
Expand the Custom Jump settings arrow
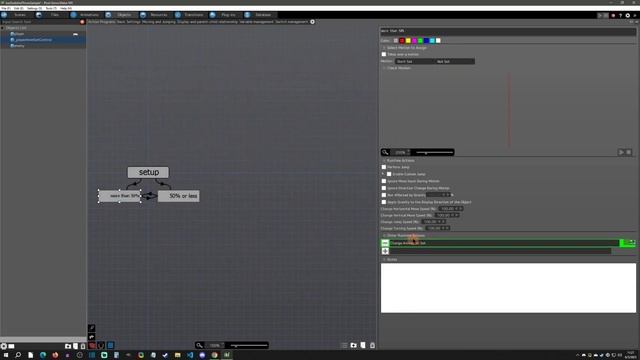coord(383,174)
